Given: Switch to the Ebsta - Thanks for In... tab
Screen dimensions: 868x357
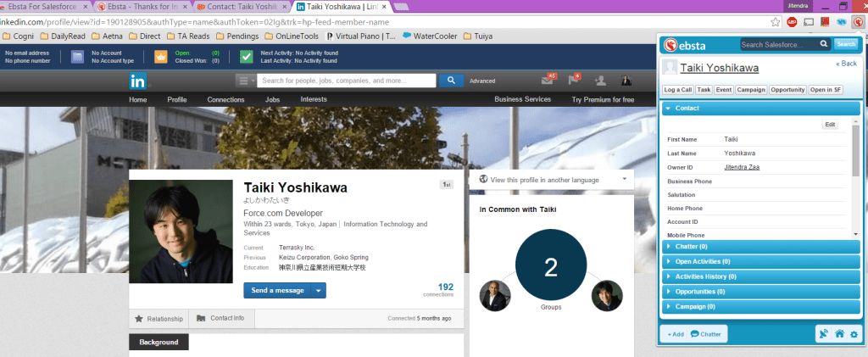Looking at the screenshot, I should click(x=142, y=7).
